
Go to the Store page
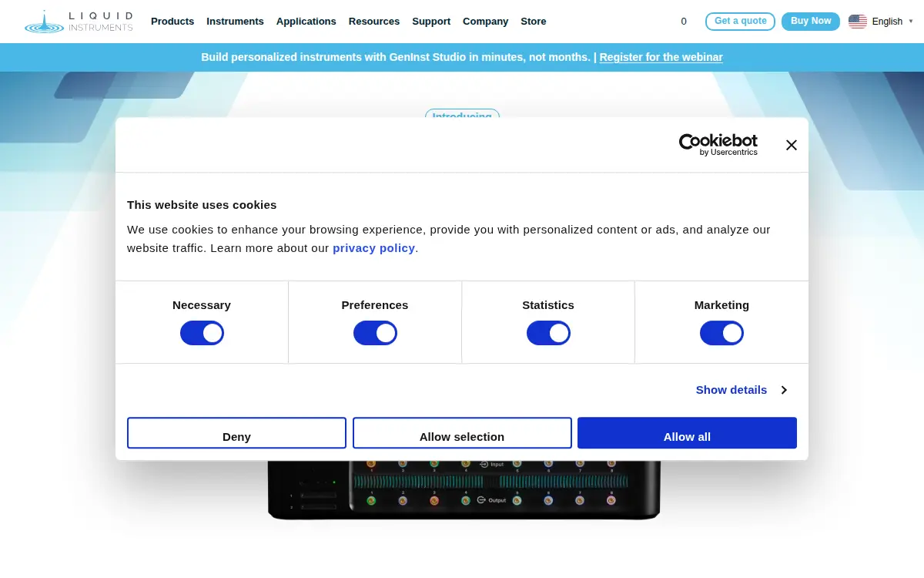(534, 22)
